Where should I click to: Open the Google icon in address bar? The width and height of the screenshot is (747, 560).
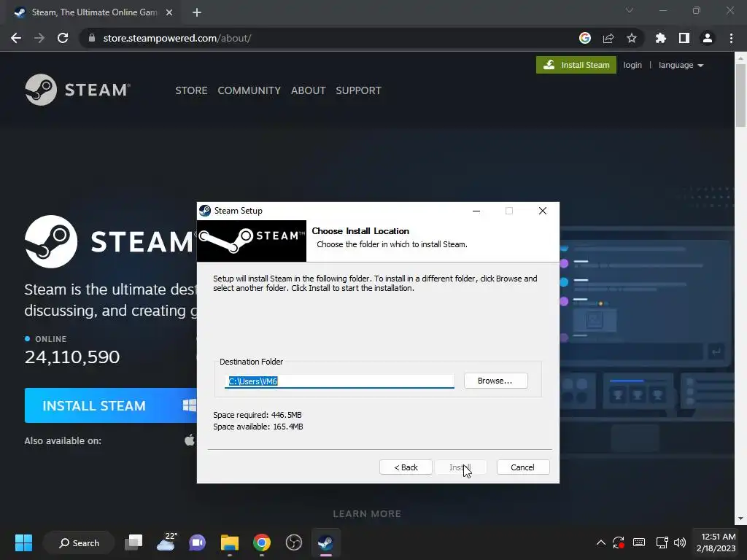point(585,38)
